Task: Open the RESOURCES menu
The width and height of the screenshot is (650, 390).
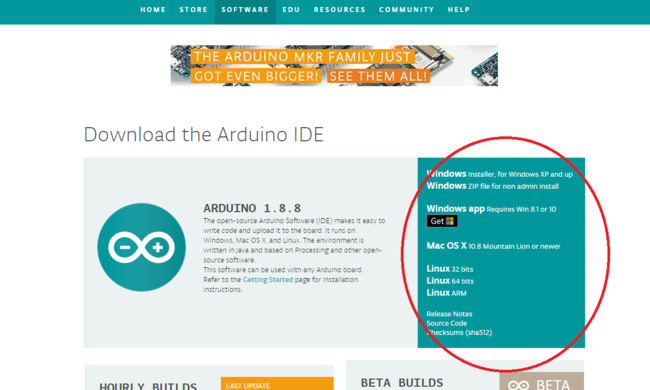Action: click(x=340, y=10)
